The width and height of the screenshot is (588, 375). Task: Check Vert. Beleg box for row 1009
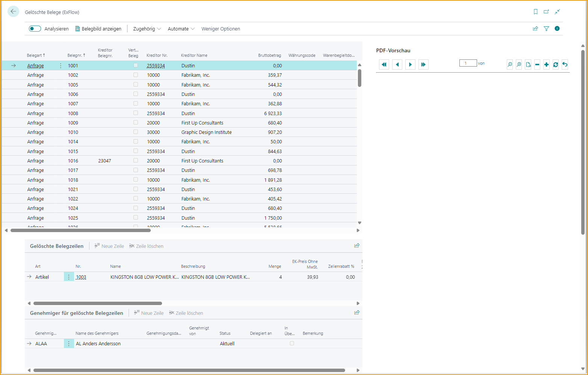tap(136, 122)
